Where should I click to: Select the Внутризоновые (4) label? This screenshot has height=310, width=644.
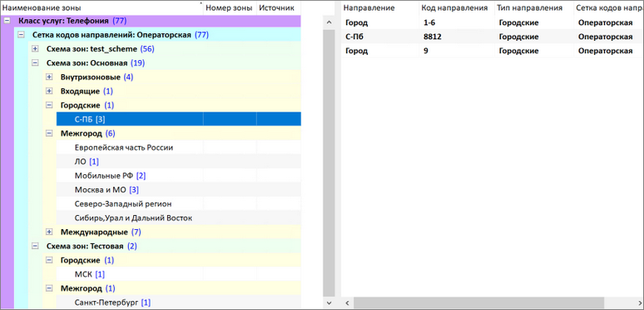pyautogui.click(x=97, y=77)
